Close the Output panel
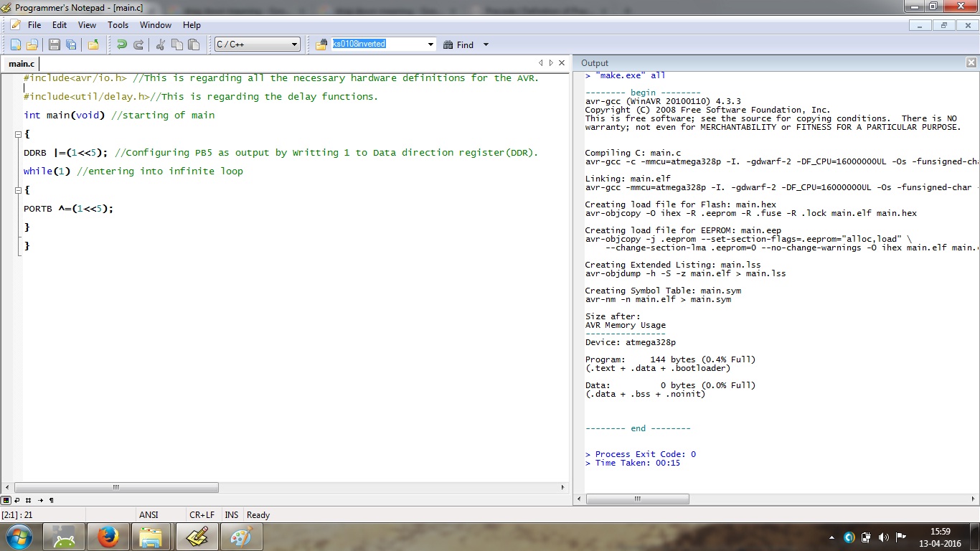 click(x=971, y=63)
